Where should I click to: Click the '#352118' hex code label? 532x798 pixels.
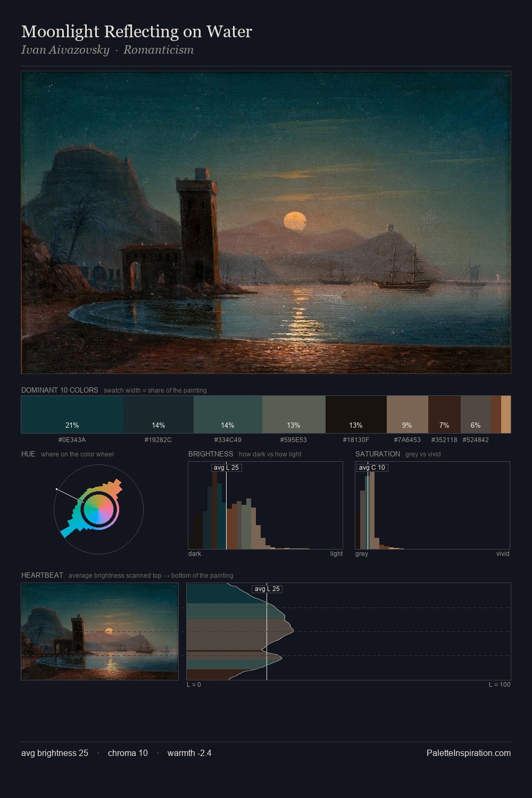[444, 440]
